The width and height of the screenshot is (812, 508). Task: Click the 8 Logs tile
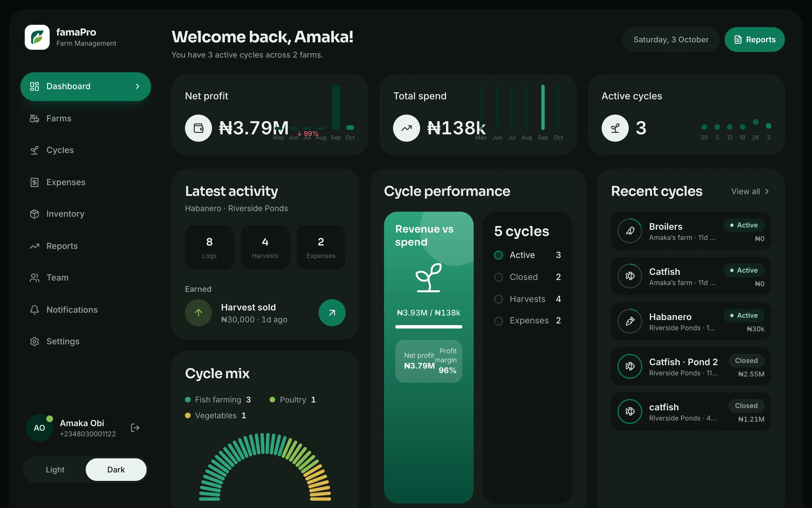(x=209, y=247)
